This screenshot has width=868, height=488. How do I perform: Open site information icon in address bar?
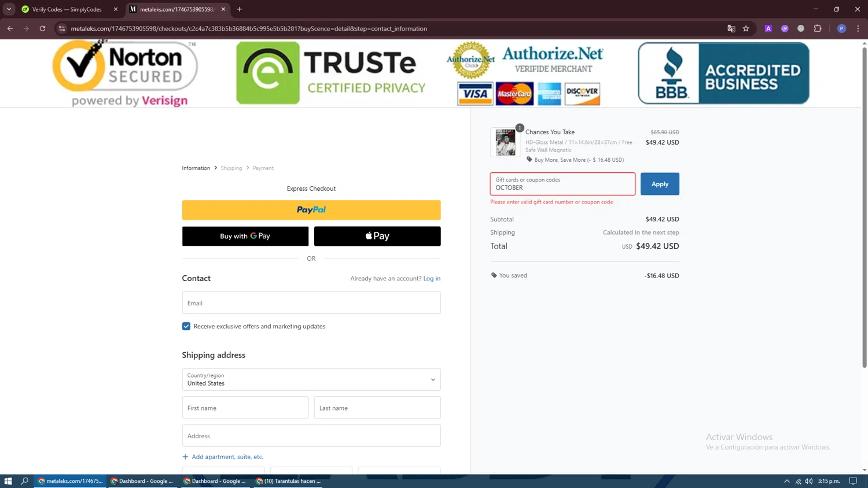tap(62, 28)
